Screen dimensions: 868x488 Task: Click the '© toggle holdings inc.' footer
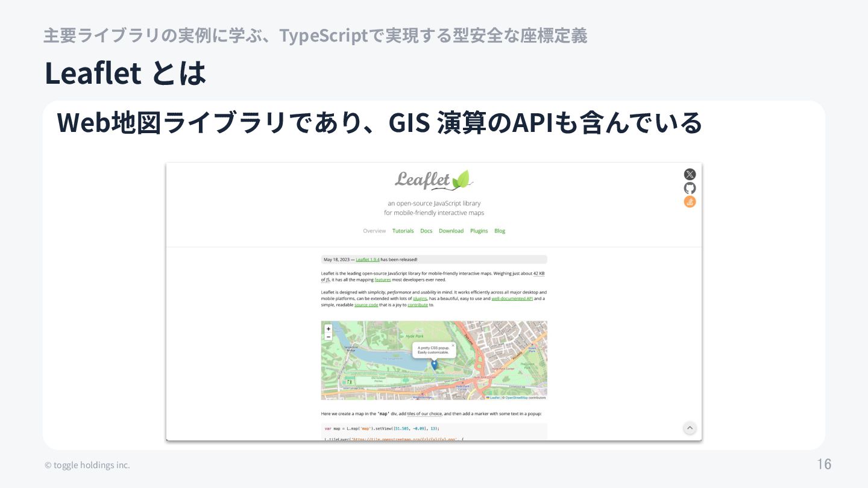point(87,465)
